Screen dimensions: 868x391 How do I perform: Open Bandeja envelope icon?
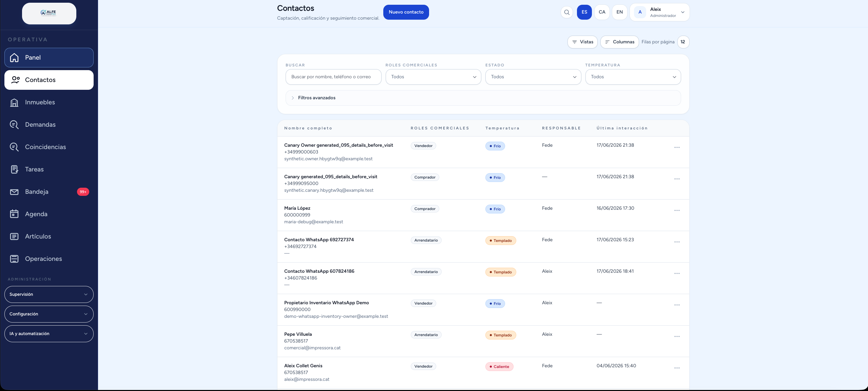[14, 192]
